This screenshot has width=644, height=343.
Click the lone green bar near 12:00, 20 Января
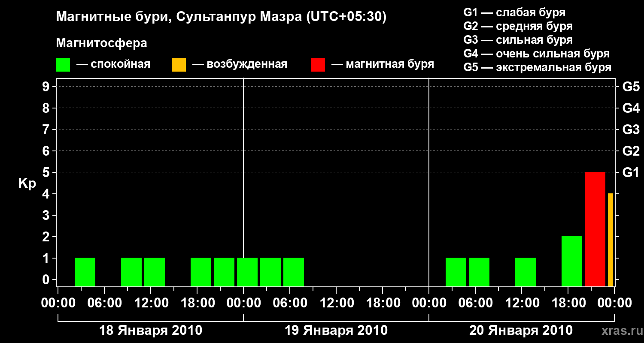pyautogui.click(x=526, y=272)
